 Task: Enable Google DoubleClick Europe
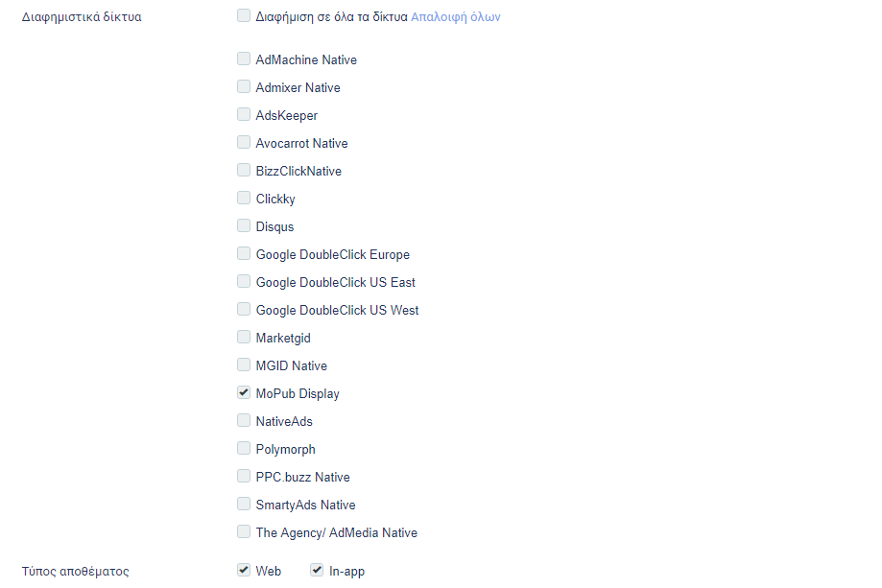coord(244,253)
